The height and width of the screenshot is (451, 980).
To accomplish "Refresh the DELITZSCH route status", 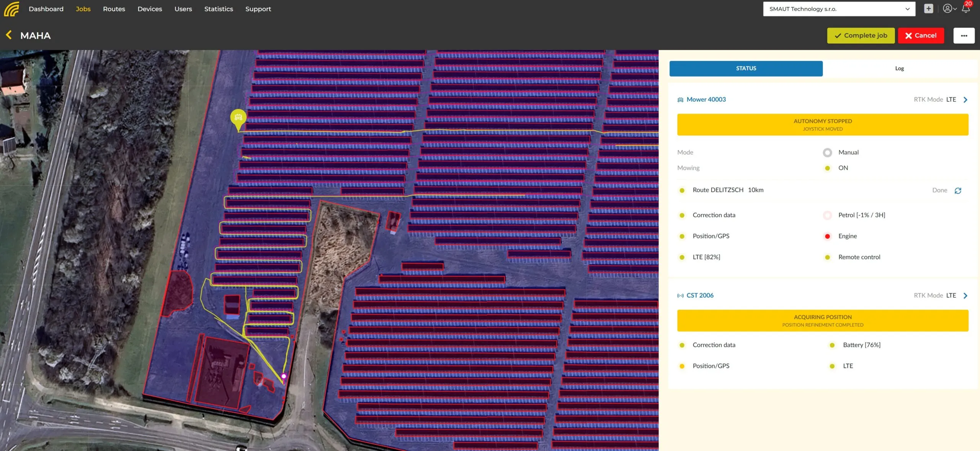I will point(958,190).
